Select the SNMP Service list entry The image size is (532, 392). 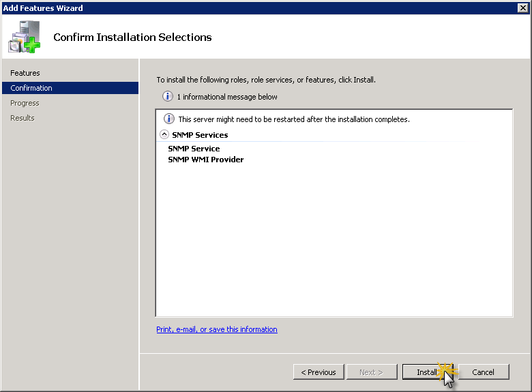[x=194, y=149]
